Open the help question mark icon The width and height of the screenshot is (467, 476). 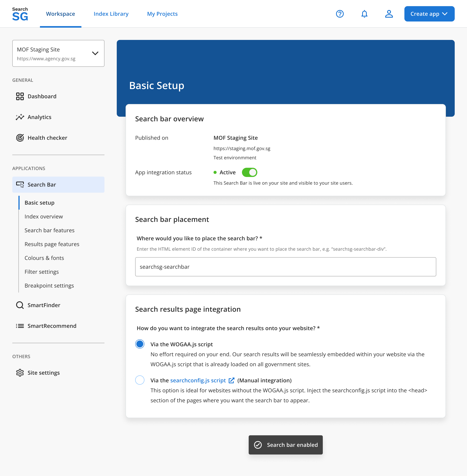point(340,14)
